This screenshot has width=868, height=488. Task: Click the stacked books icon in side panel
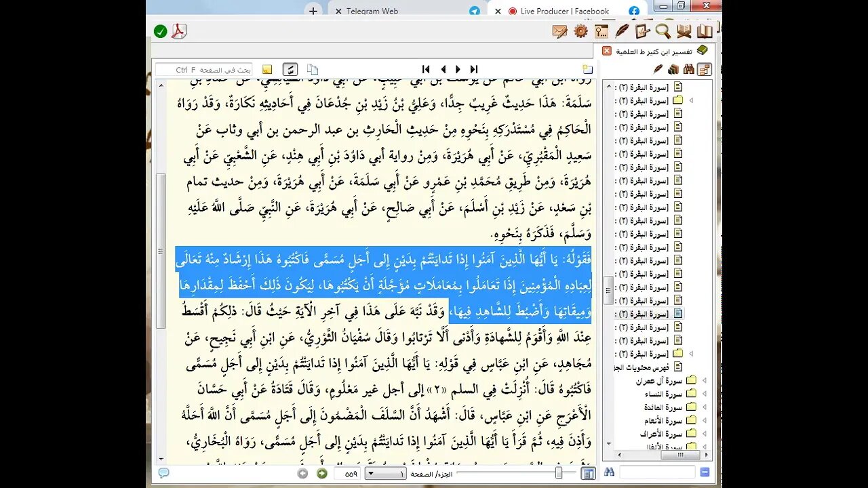click(673, 69)
